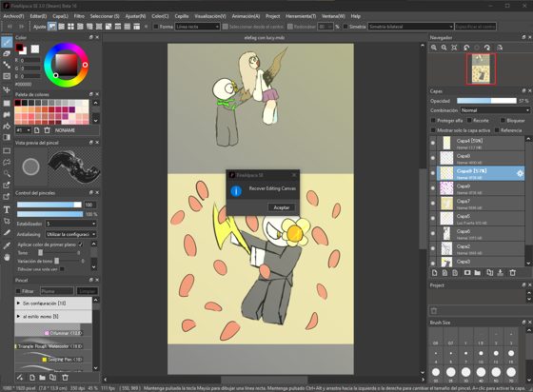The width and height of the screenshot is (533, 392).
Task: Check the Referencia option
Action: click(x=497, y=130)
